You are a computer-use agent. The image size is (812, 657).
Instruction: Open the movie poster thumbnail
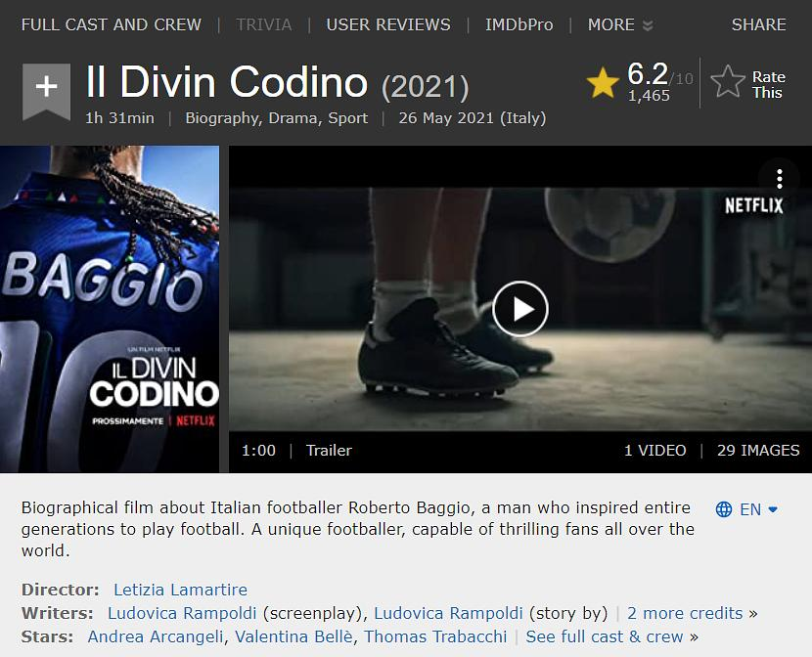(x=110, y=309)
